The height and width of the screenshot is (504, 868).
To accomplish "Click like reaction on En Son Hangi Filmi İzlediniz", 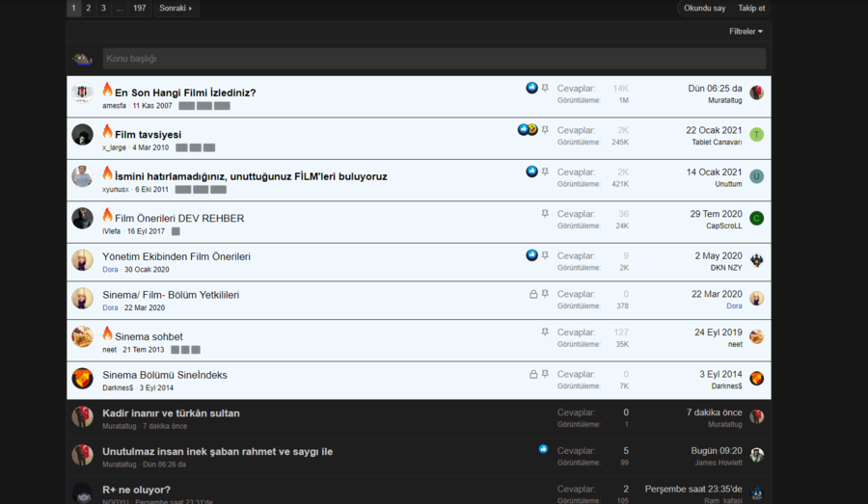I will [531, 88].
